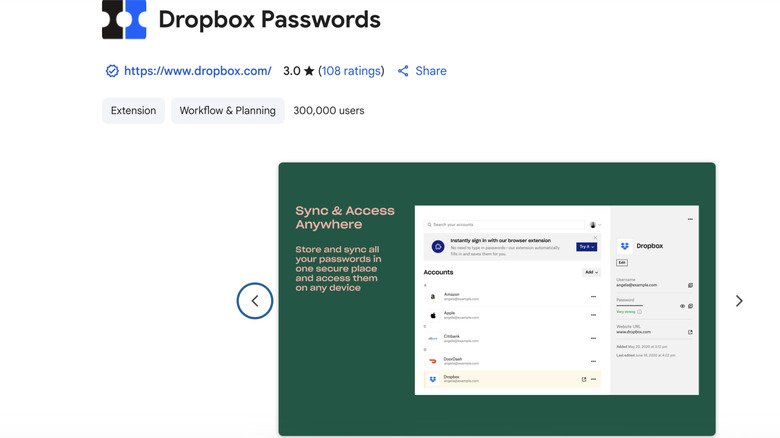Go to the previous screenshot slide
Screen dimensions: 780x438
coord(255,301)
